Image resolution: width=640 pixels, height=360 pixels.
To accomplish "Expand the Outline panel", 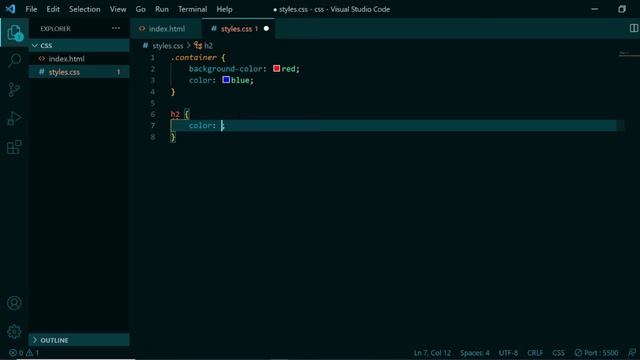I will point(79,340).
